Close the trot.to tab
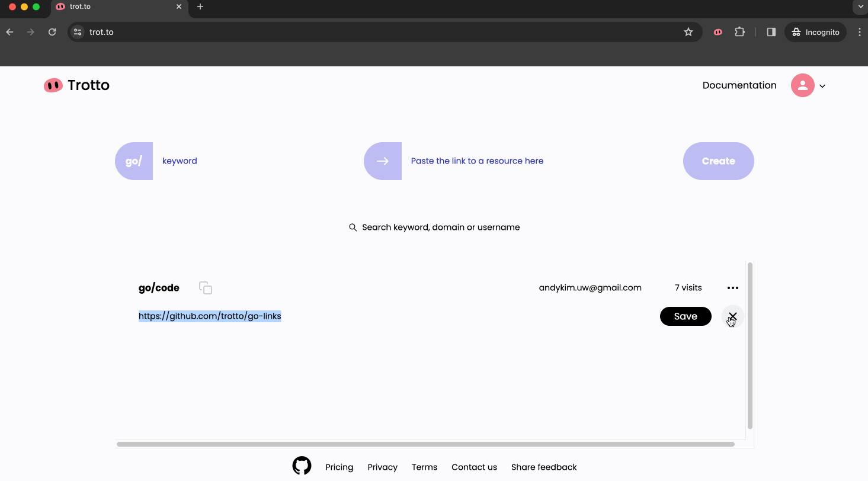868x481 pixels. 179,7
